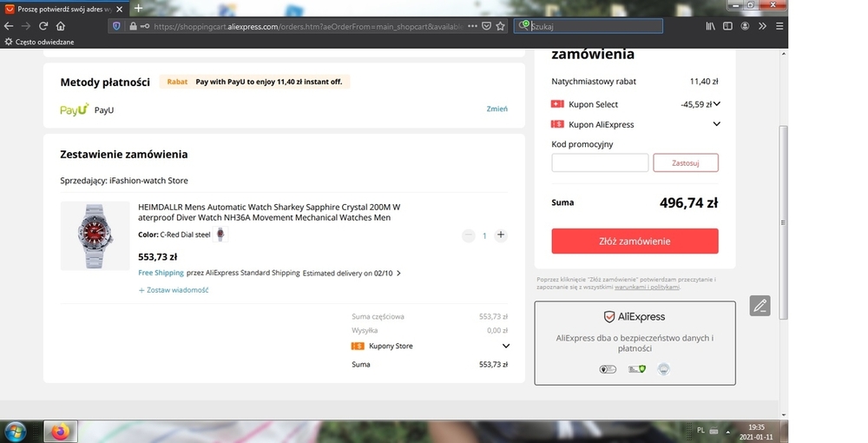868x443 pixels.
Task: Decrease watch quantity with minus button
Action: pyautogui.click(x=469, y=235)
